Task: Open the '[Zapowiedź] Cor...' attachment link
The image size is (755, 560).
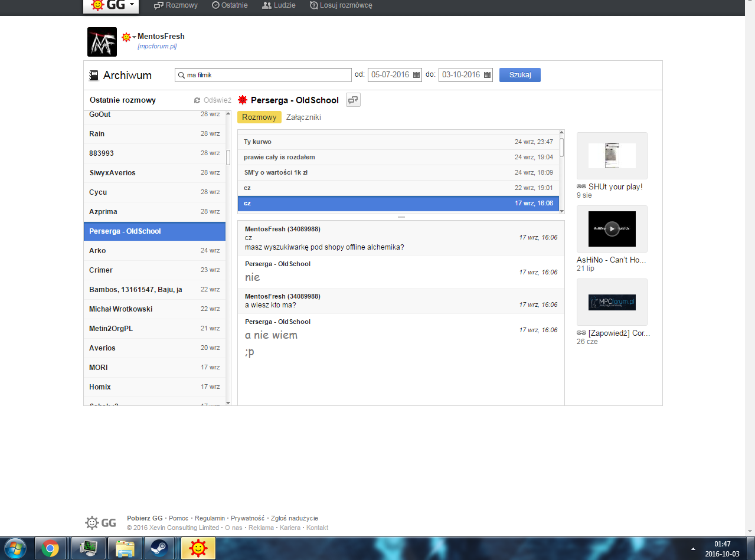Action: point(614,333)
